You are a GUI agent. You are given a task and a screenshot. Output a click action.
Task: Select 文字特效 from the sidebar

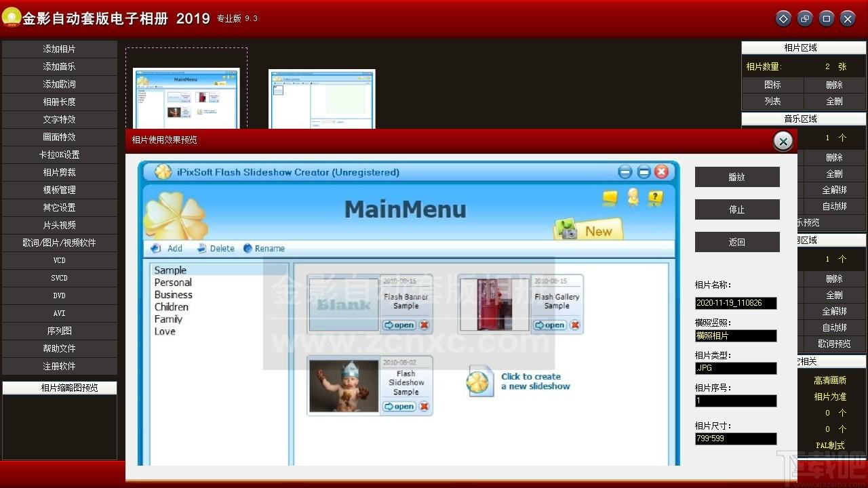60,119
